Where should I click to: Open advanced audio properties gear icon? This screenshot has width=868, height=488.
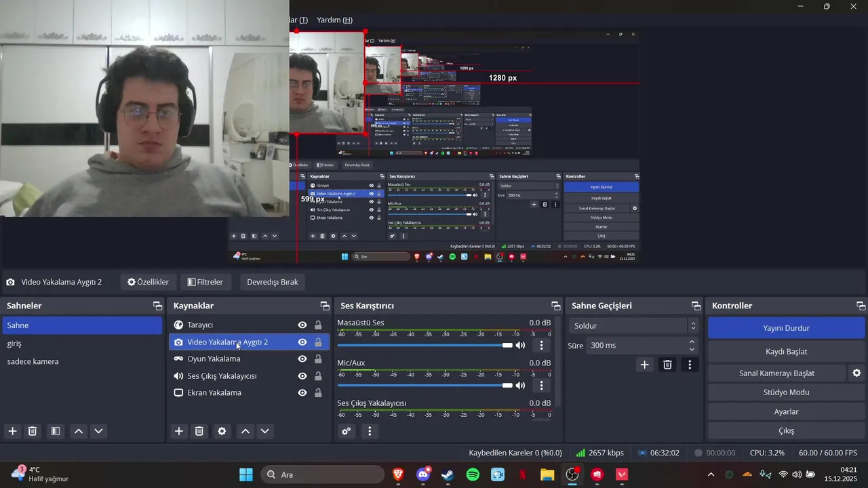[347, 431]
